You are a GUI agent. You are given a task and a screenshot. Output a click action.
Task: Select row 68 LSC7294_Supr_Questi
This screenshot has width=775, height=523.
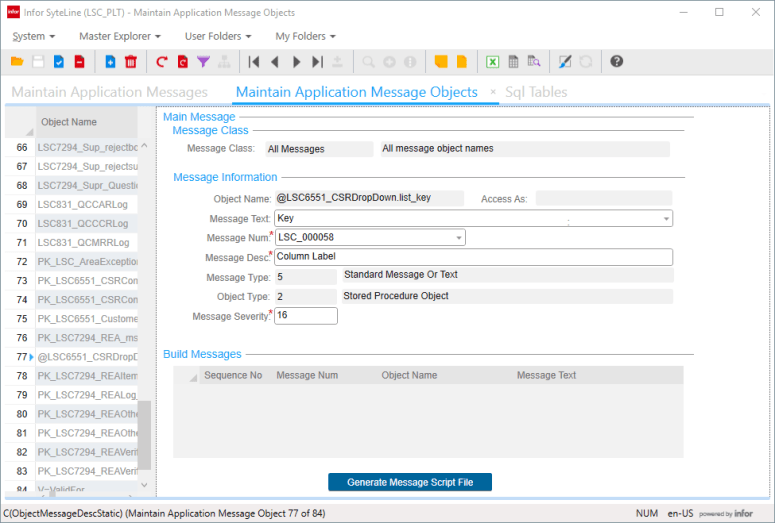click(x=86, y=185)
